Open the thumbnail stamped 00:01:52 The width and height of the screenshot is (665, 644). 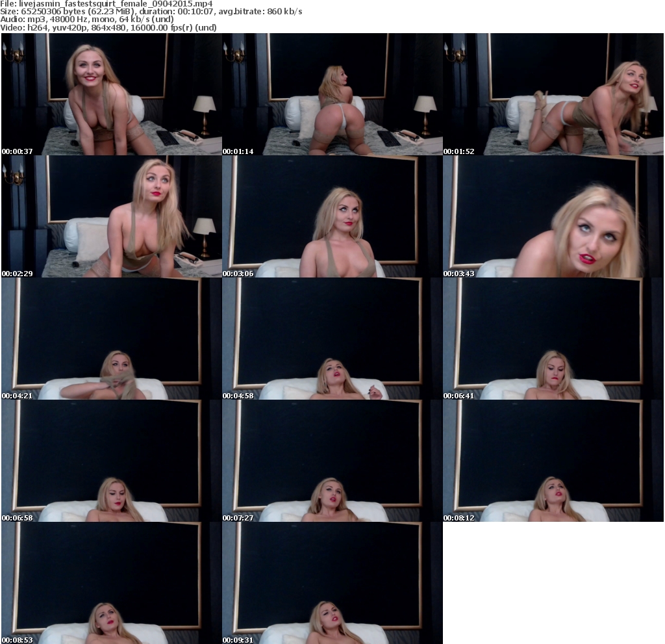tap(553, 94)
